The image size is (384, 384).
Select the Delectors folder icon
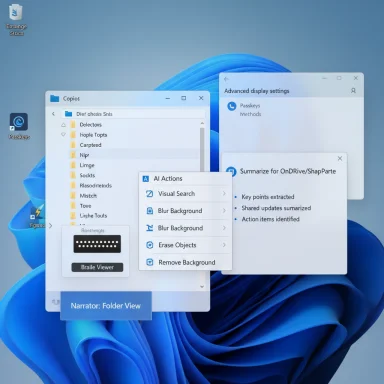73,125
